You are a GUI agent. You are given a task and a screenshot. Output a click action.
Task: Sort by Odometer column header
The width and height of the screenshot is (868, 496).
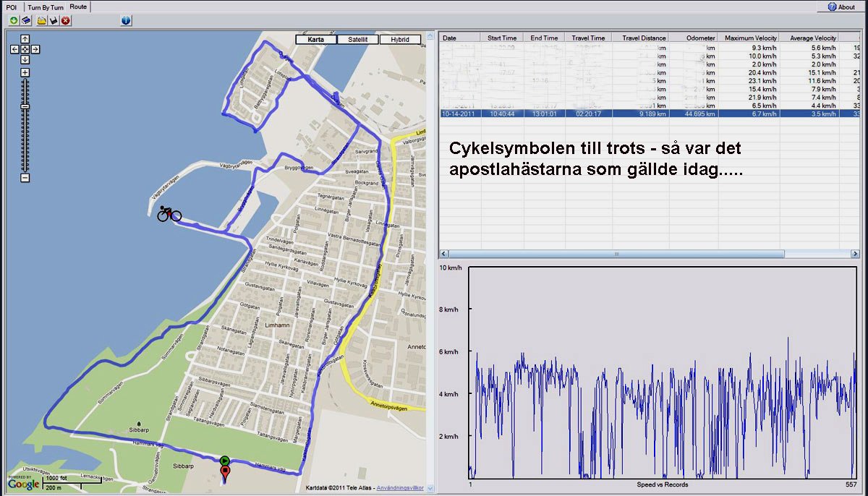(x=693, y=38)
